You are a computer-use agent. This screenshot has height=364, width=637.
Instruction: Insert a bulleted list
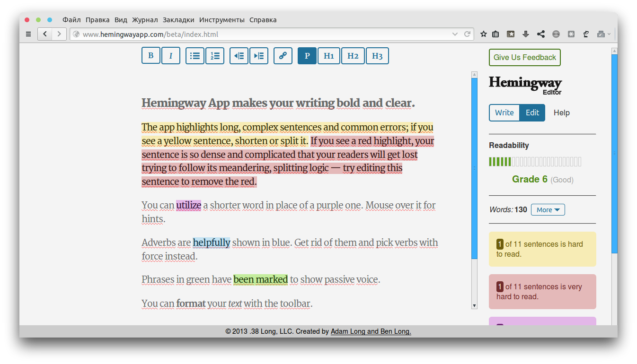click(x=195, y=56)
